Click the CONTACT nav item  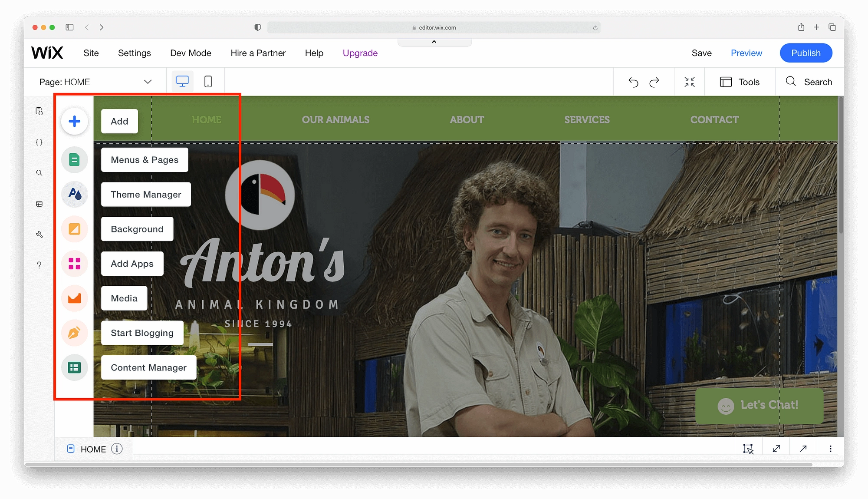click(714, 119)
